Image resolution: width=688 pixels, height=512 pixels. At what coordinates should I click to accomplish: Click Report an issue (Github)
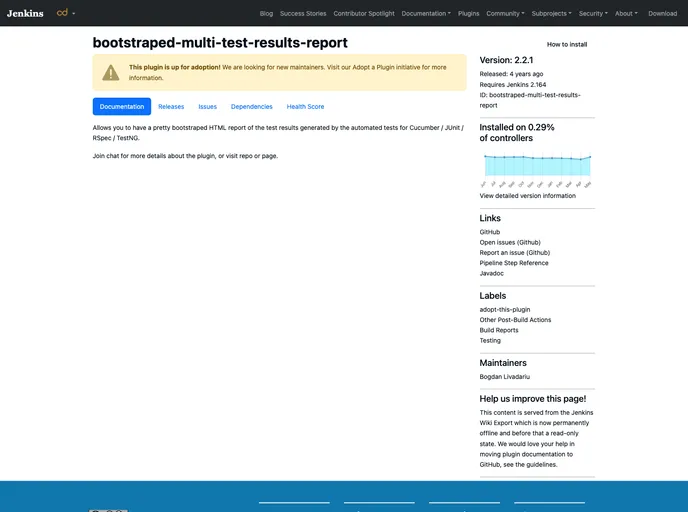pos(515,253)
